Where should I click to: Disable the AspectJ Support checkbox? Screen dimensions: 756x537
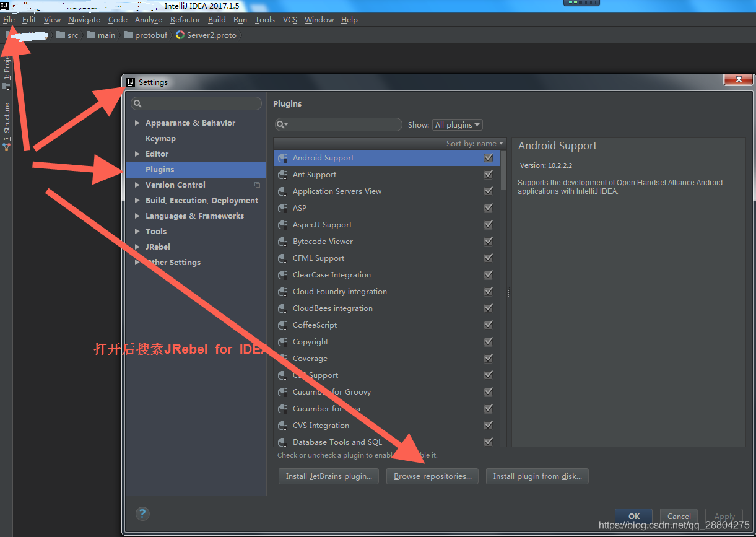(489, 225)
